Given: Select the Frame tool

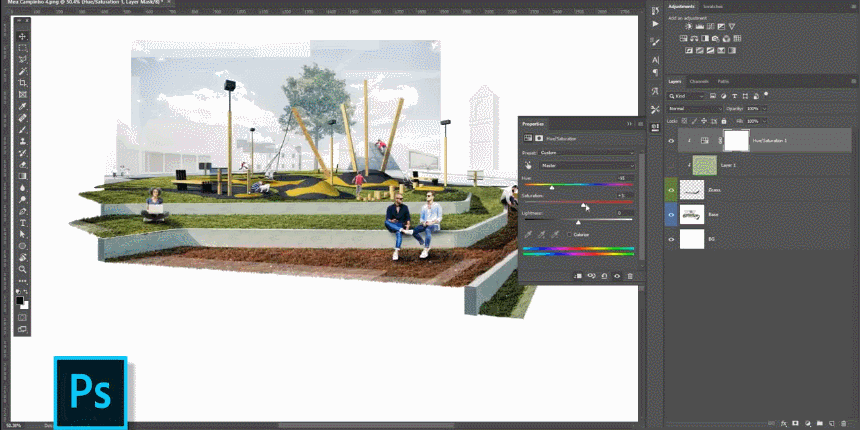Looking at the screenshot, I should tap(22, 94).
